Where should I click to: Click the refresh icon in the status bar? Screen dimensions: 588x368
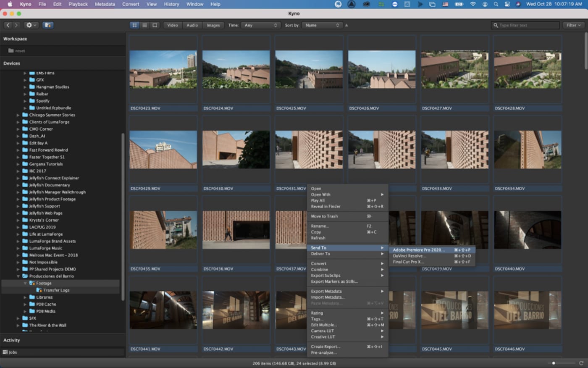point(581,363)
